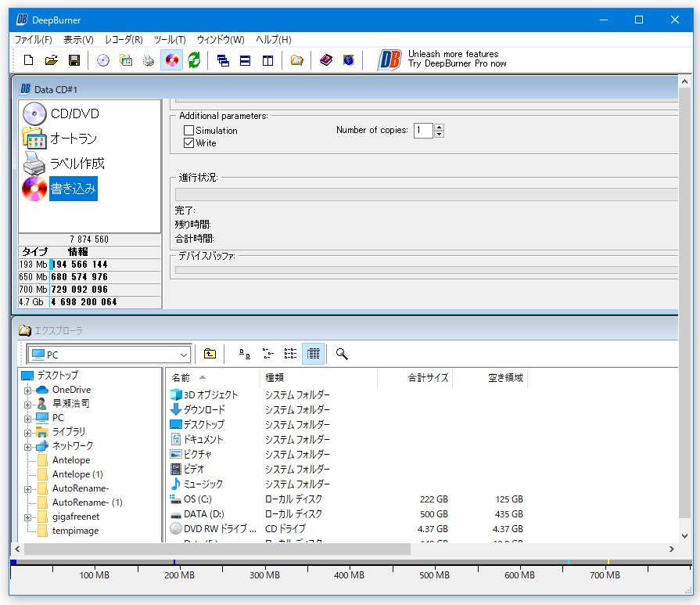700x605 pixels.
Task: Open the ツール(T) menu
Action: click(170, 40)
